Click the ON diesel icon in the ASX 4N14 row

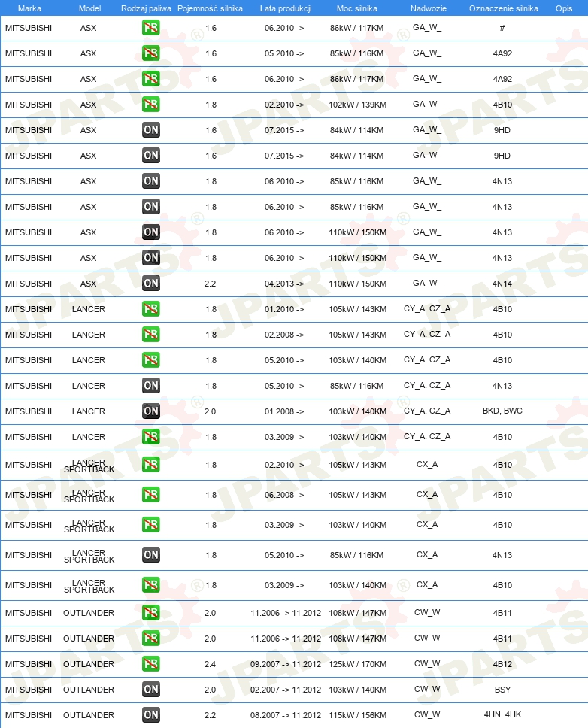(x=151, y=284)
